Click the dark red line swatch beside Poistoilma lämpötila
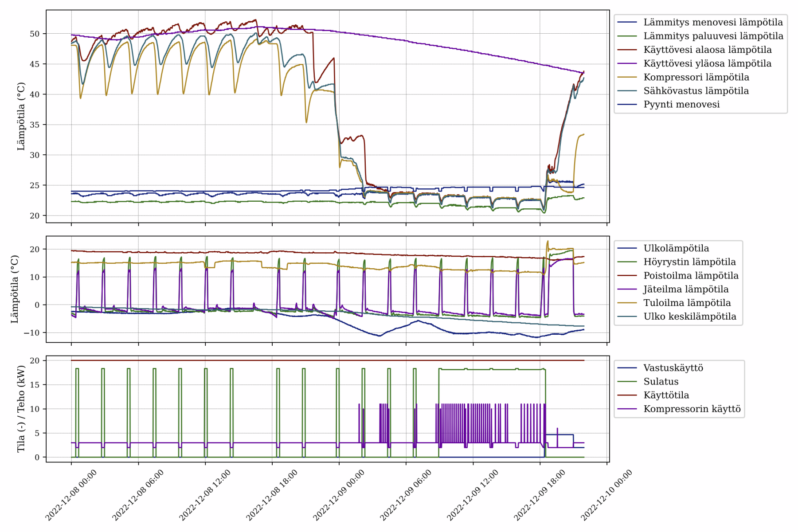798x532 pixels. click(627, 276)
